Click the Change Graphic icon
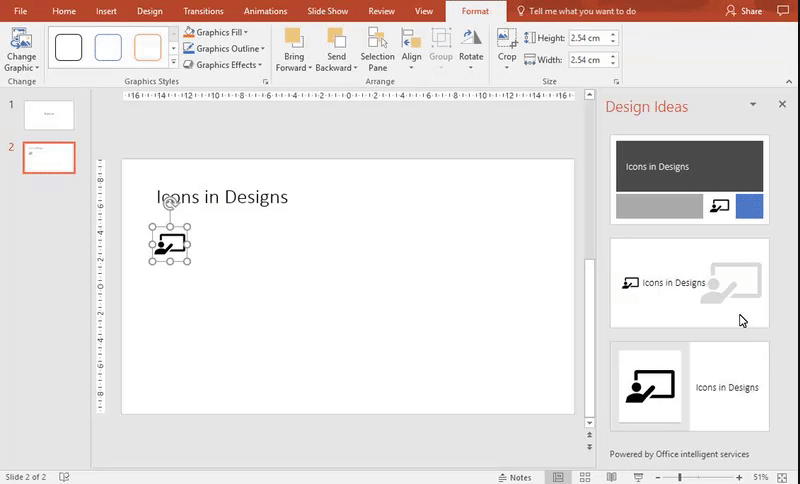 [x=20, y=40]
